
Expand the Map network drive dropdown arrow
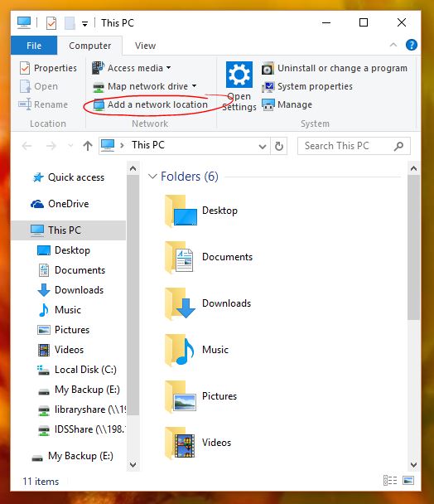[194, 86]
